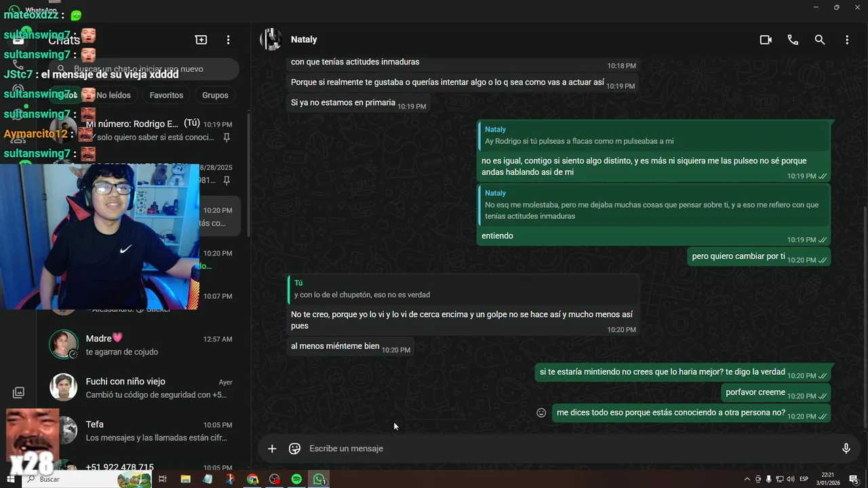Open File Explorer from taskbar
Screen dimensions: 868x488
pyautogui.click(x=185, y=479)
